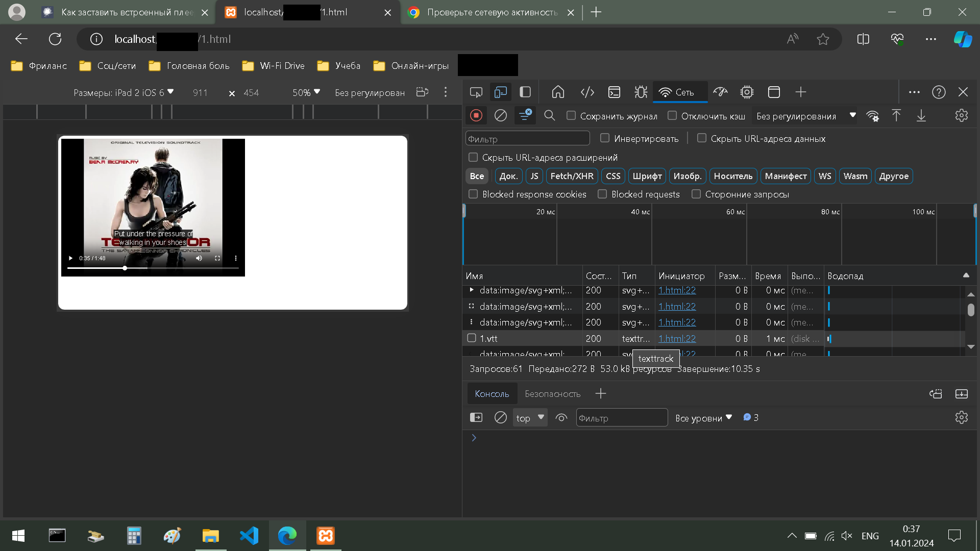Image resolution: width=980 pixels, height=551 pixels.
Task: Open the Memory chip icon
Action: pyautogui.click(x=747, y=92)
